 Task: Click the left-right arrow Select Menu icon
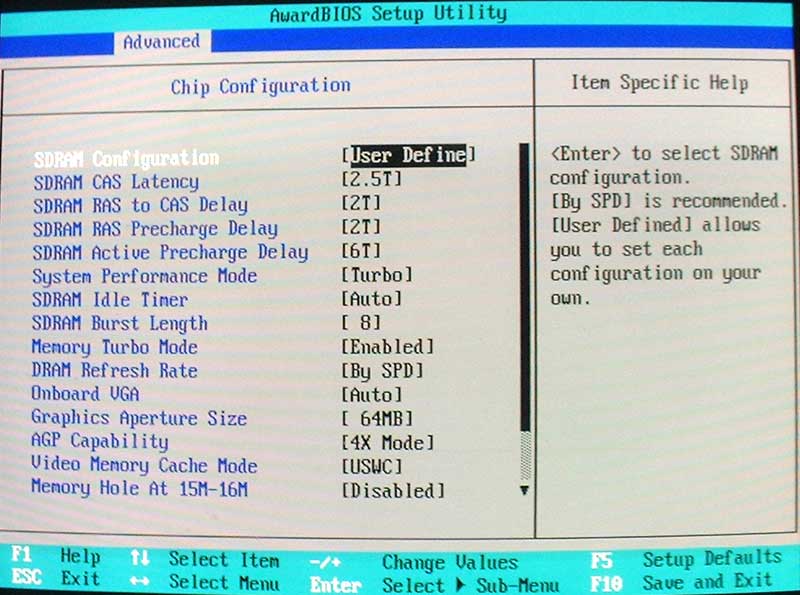point(140,581)
